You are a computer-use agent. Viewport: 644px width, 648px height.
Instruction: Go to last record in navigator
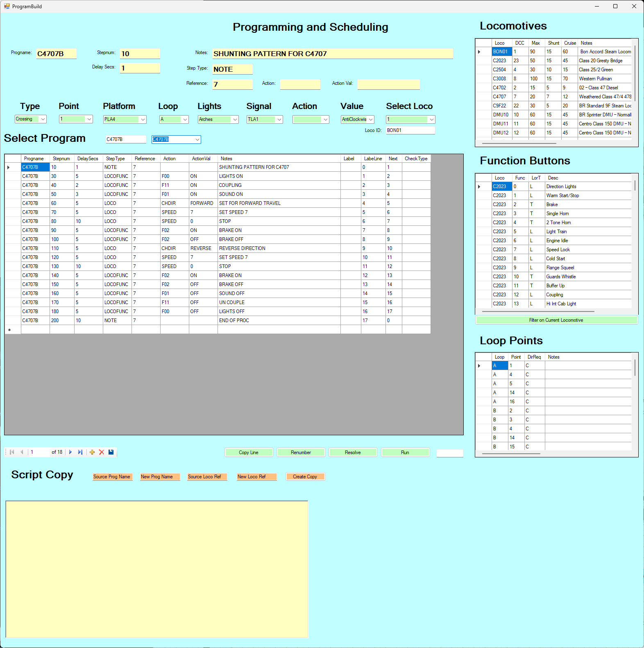click(80, 452)
